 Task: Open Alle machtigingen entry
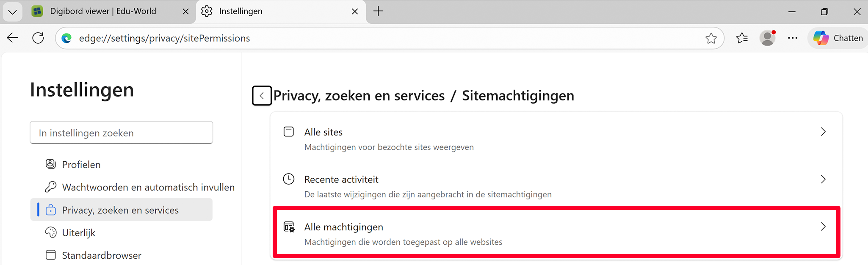[556, 234]
